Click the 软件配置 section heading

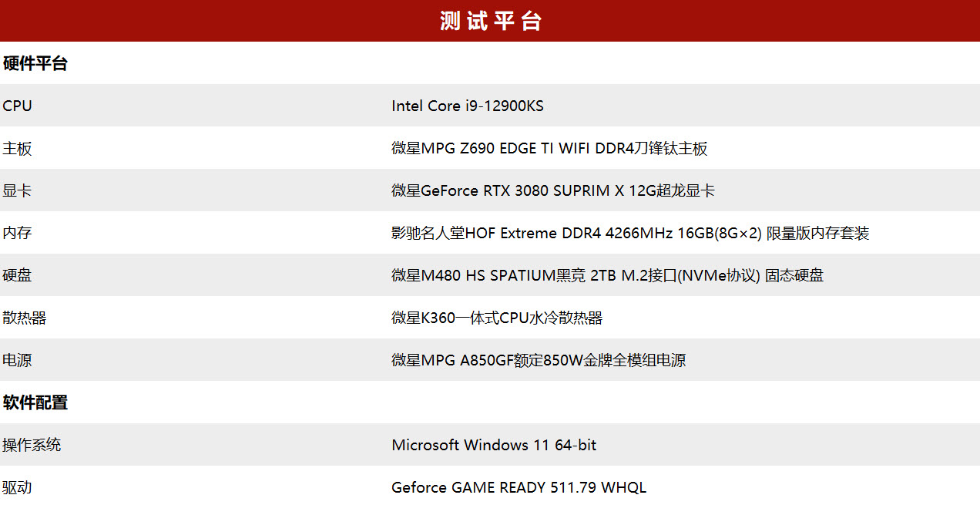click(35, 402)
